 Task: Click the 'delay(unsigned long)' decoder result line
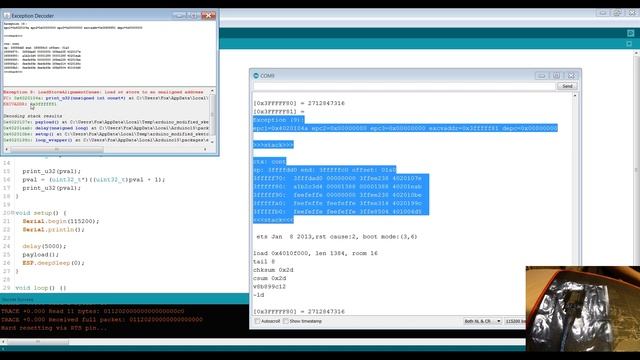pyautogui.click(x=106, y=128)
